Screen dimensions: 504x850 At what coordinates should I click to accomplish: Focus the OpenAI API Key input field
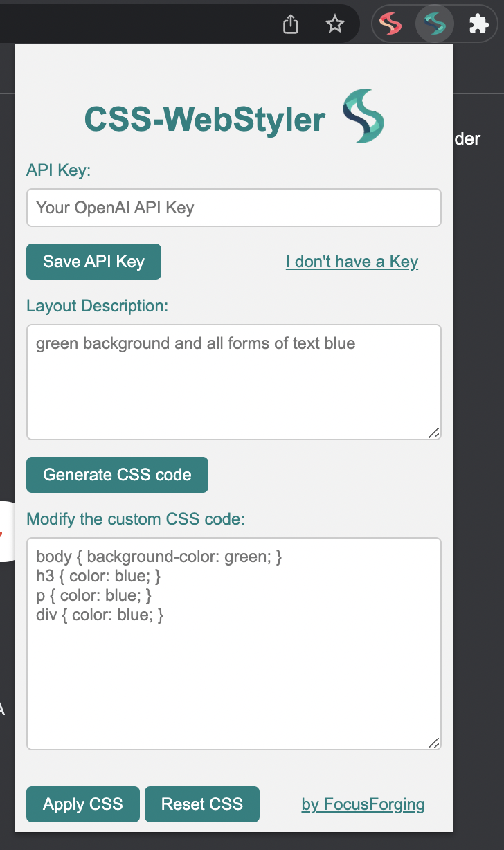pos(234,208)
